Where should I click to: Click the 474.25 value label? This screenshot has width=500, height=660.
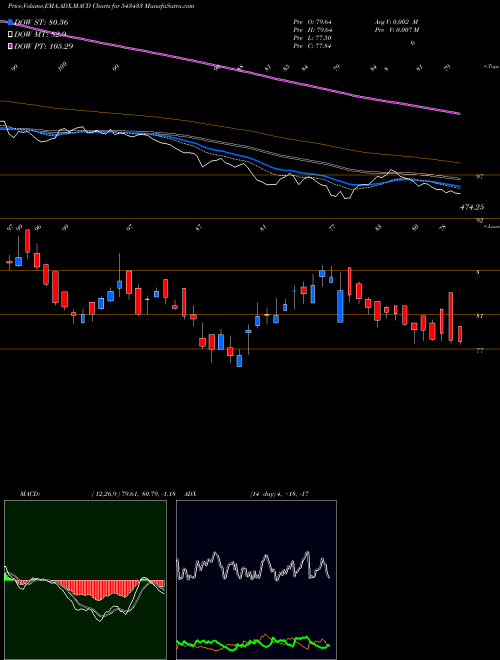coord(472,207)
